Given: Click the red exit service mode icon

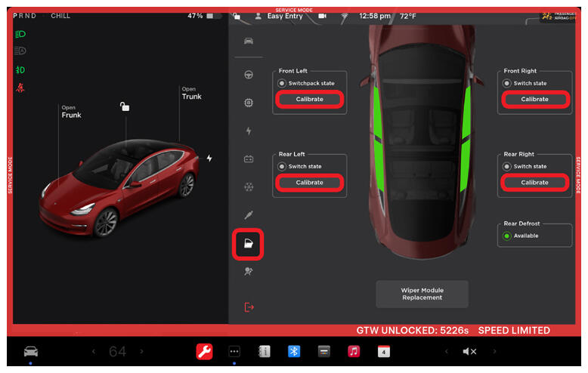Looking at the screenshot, I should (249, 307).
